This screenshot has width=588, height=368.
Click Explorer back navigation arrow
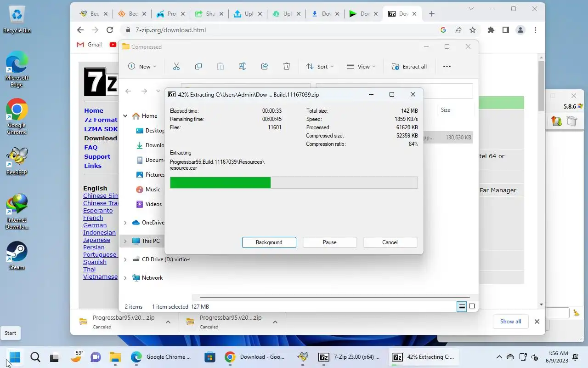coord(128,91)
